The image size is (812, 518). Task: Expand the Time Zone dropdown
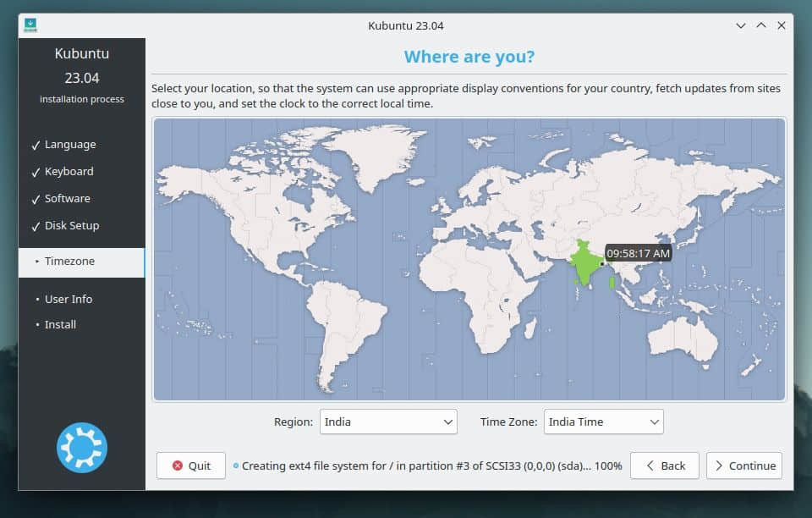click(x=604, y=422)
